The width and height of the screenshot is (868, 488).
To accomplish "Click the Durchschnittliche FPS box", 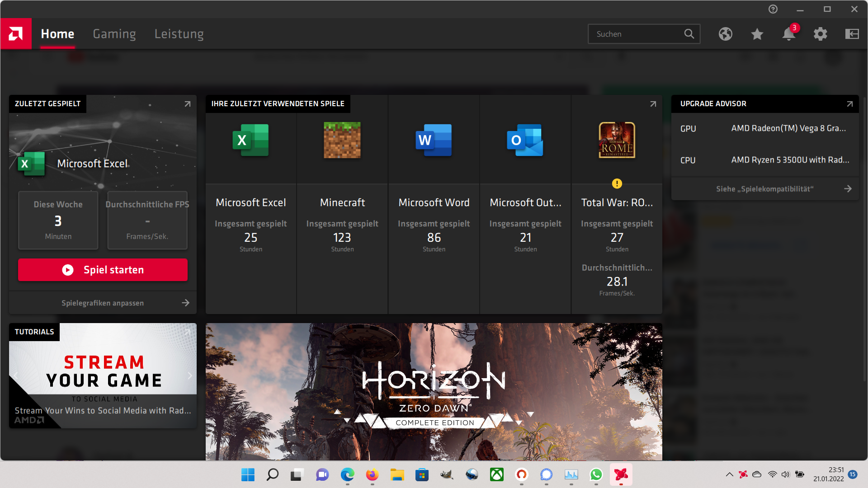I will click(147, 221).
